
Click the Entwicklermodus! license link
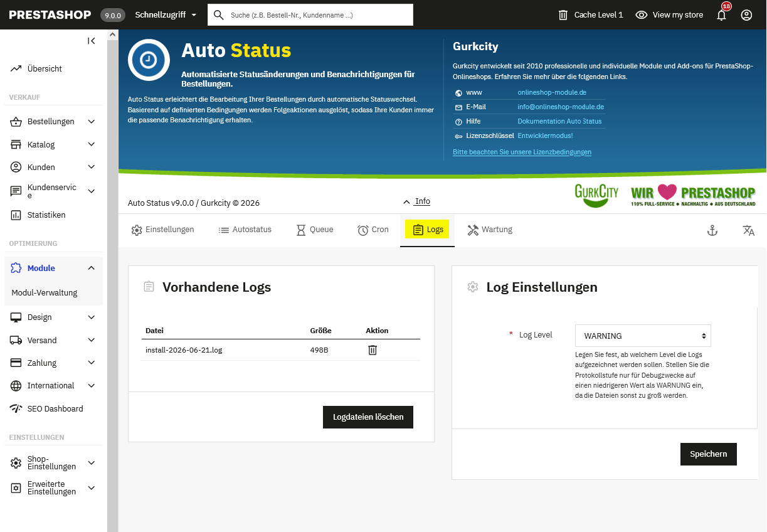tap(545, 136)
